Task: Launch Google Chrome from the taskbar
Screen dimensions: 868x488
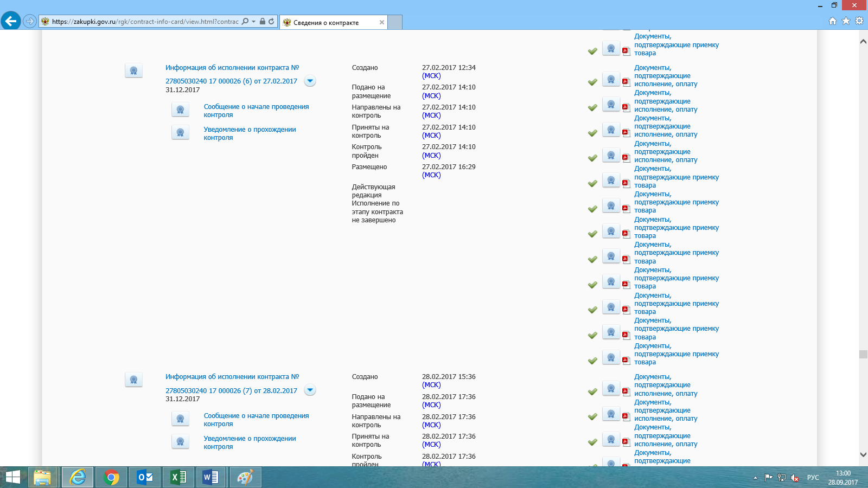Action: 111,477
